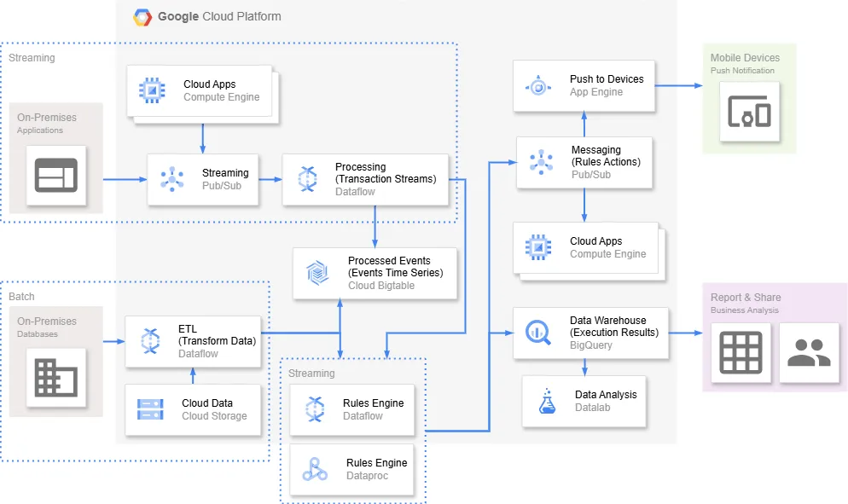Select the Data Warehouse (Execution Results) label
Screen dimensions: 848x504
(614, 327)
